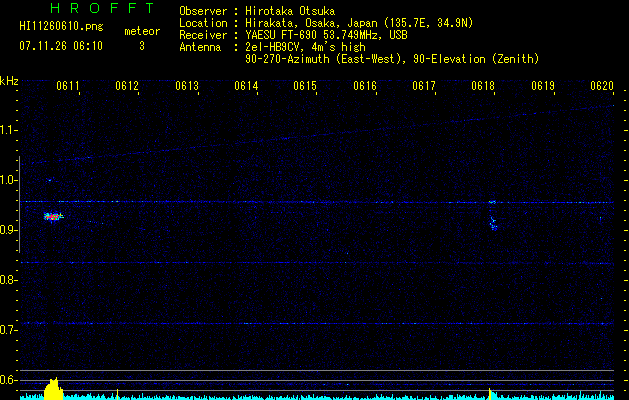Click the 0619 time marker
Image resolution: width=629 pixels, height=400 pixels.
542,86
